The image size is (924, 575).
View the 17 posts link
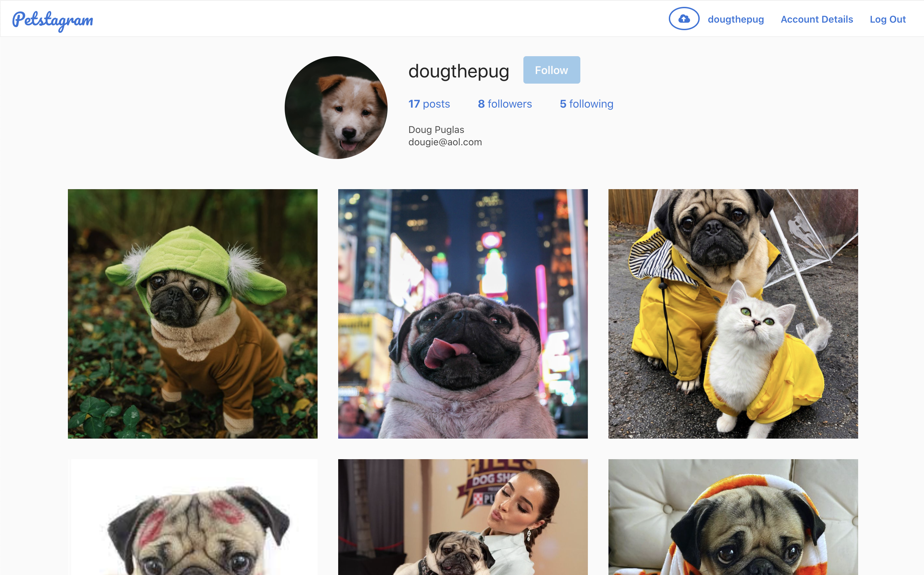[x=429, y=104]
